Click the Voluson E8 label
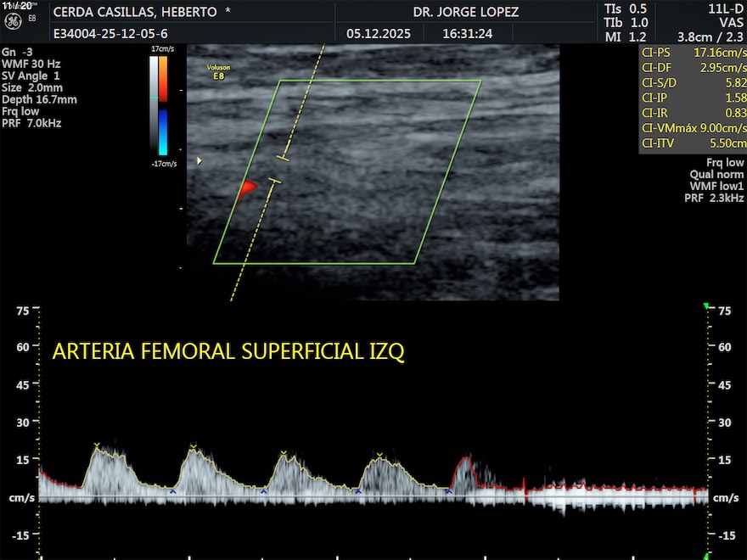 click(219, 70)
